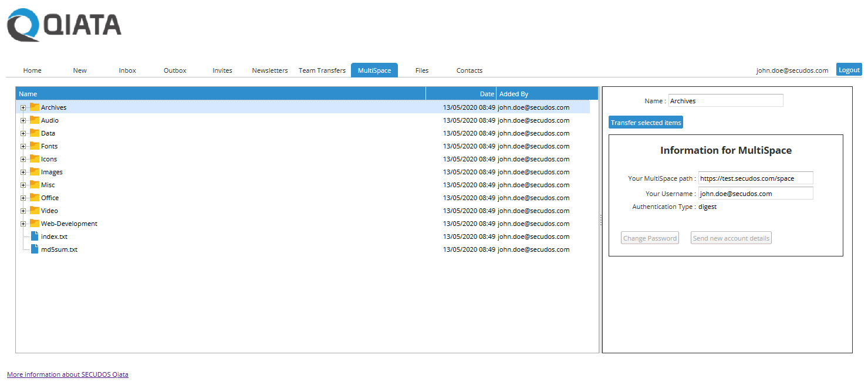
Task: Click the md5sum.txt file icon
Action: point(35,249)
